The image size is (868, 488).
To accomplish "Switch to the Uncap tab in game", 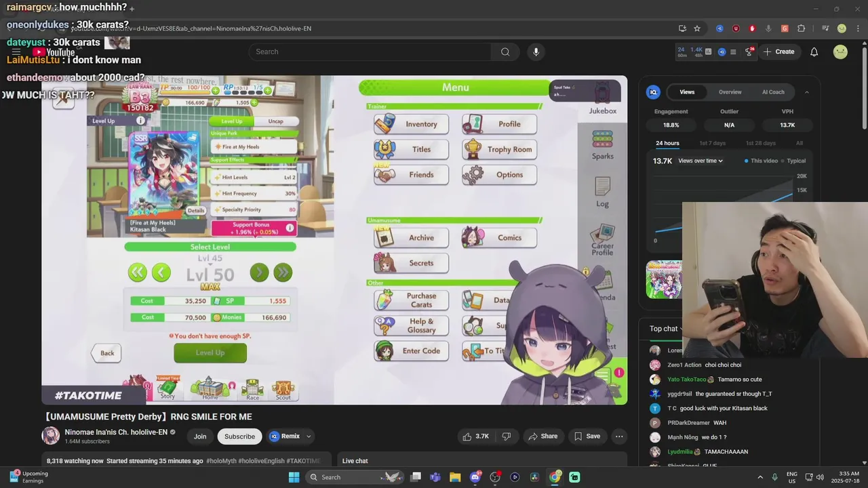I will point(275,121).
